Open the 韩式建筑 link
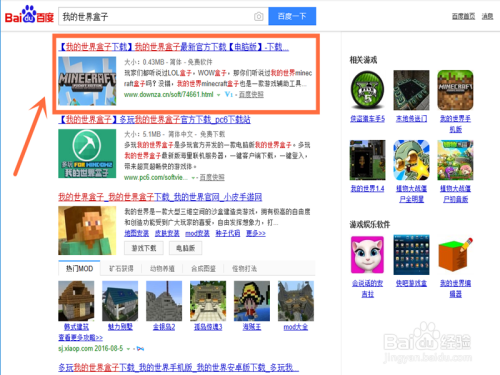500x375 pixels. pyautogui.click(x=76, y=327)
